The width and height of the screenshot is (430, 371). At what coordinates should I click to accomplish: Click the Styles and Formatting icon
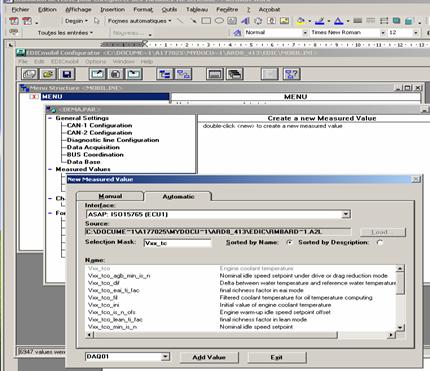point(237,32)
